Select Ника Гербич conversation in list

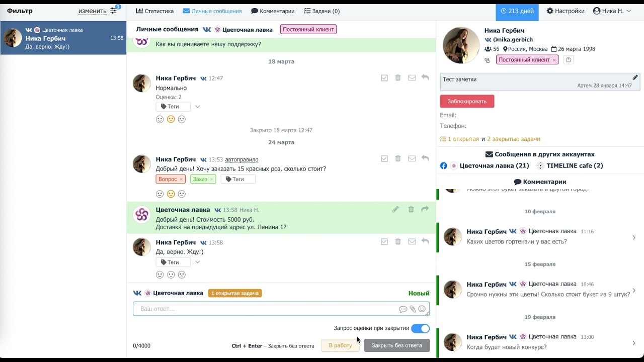(x=63, y=38)
